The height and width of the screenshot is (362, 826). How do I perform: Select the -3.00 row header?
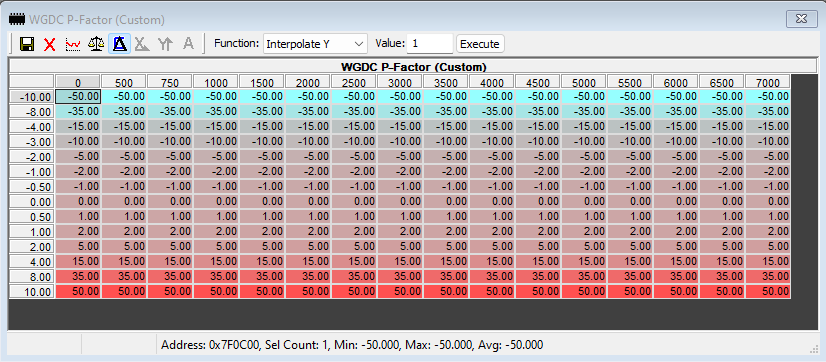coord(32,142)
